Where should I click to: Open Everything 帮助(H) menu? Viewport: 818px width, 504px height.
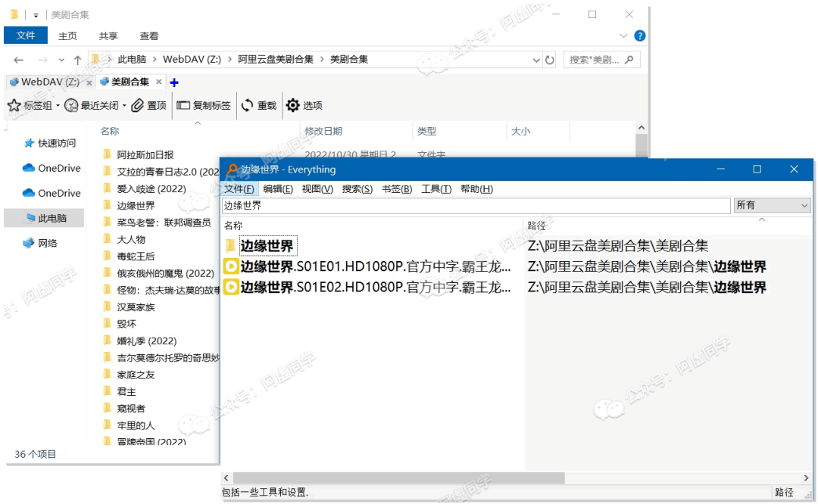tap(476, 188)
